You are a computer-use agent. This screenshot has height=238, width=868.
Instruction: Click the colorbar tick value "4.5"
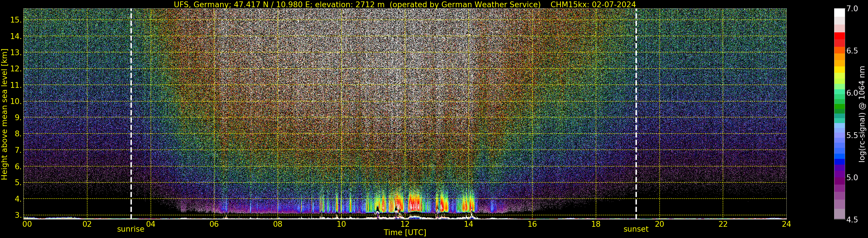point(852,220)
